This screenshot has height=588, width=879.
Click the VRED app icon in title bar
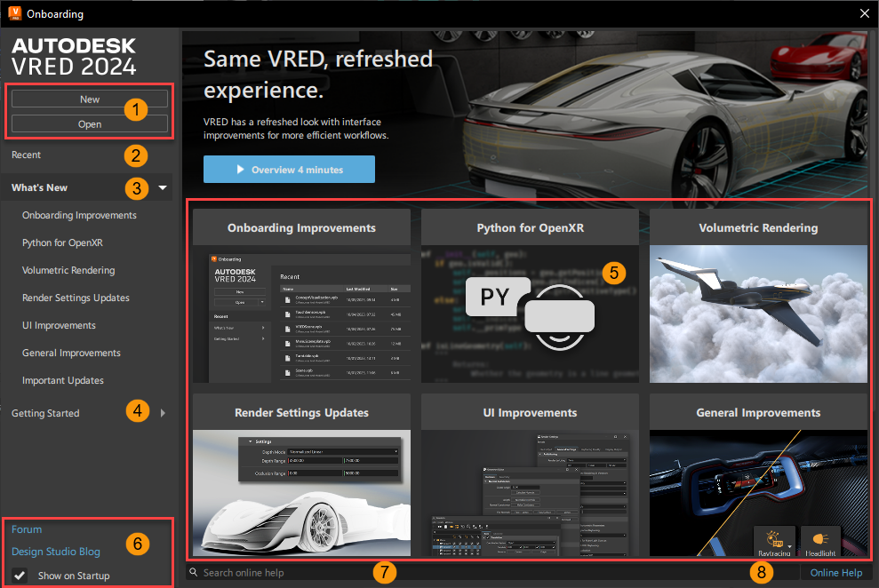pyautogui.click(x=14, y=13)
